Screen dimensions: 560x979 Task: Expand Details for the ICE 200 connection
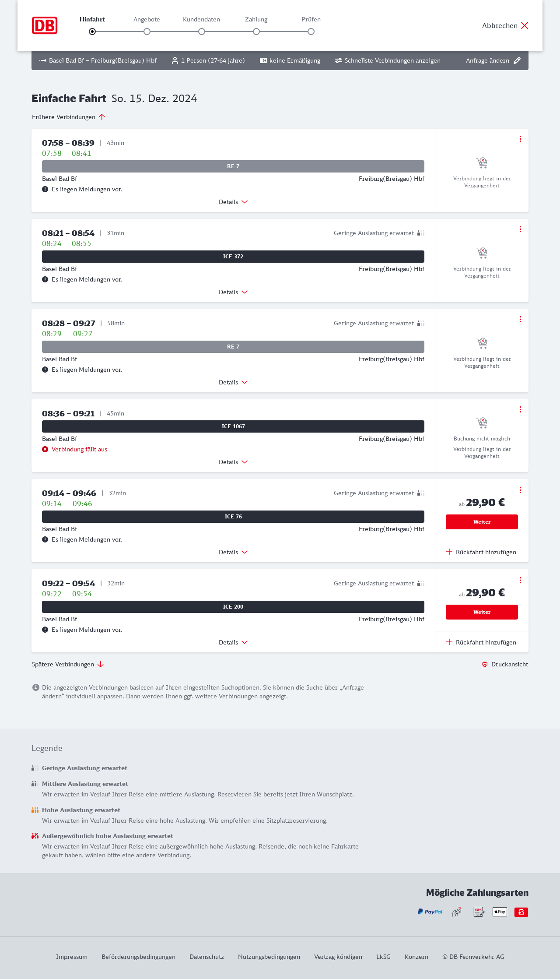point(233,642)
